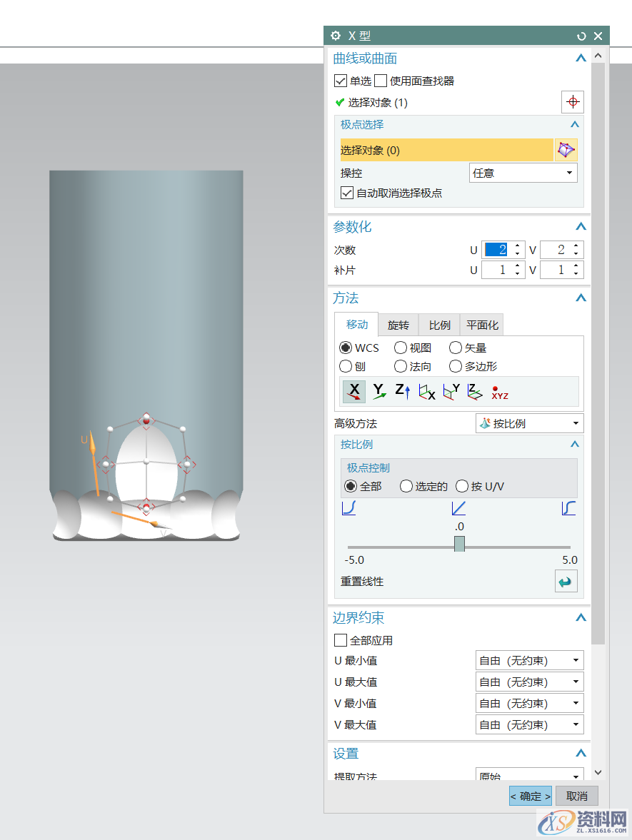
Task: Select the Y direction move icon
Action: (378, 391)
